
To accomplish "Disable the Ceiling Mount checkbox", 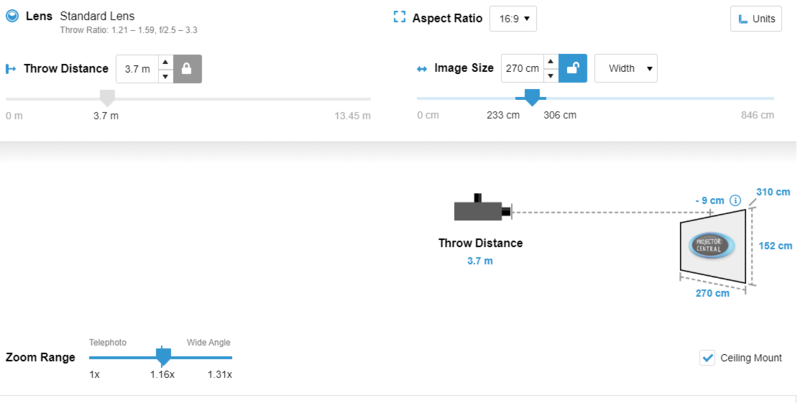I will (x=708, y=358).
